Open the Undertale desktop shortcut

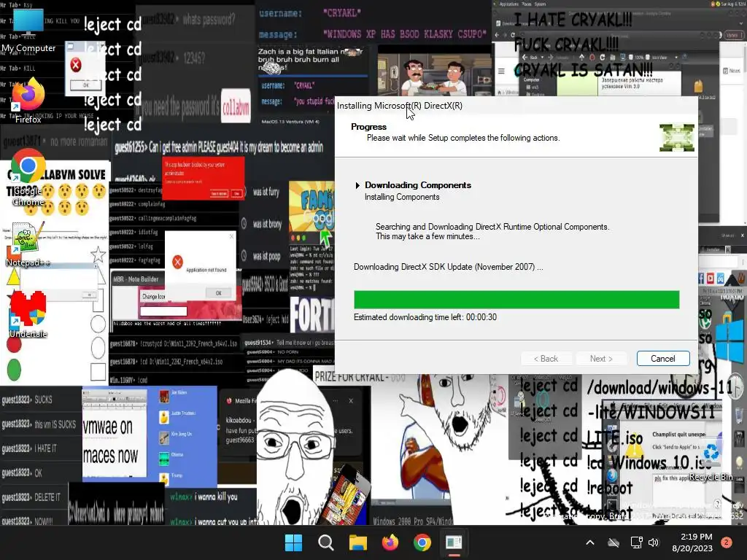(x=28, y=314)
